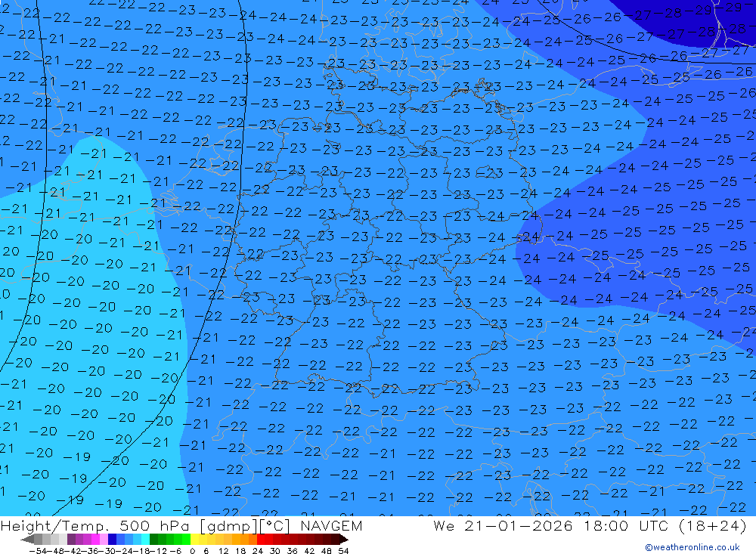The height and width of the screenshot is (554, 756).
Task: Pick the bright red swatch at legend value 24
Action: pos(261,539)
